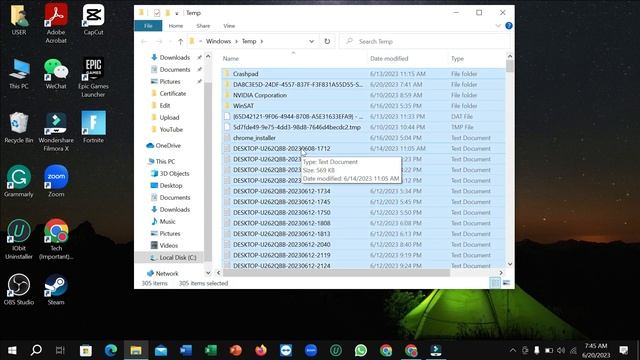Open the Home ribbon tab
The image size is (640, 360).
point(176,26)
